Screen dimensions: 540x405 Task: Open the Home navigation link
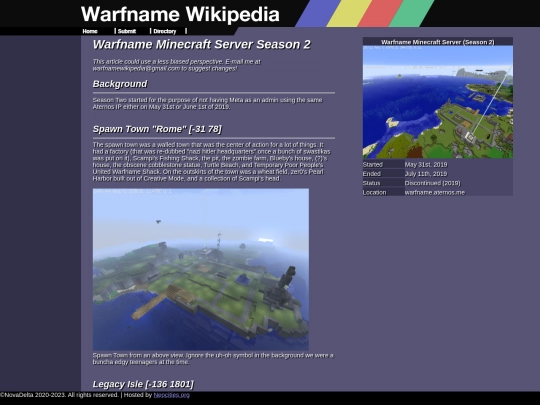(x=90, y=31)
